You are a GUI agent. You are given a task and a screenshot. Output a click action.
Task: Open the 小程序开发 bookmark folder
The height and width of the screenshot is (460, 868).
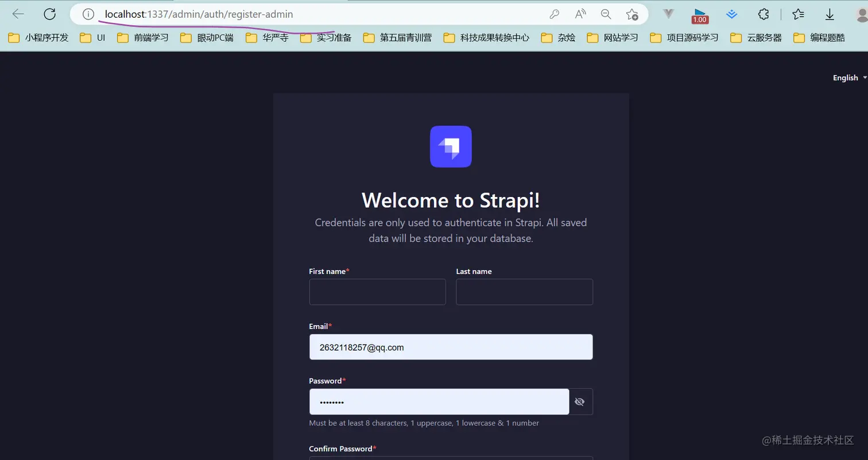[38, 38]
